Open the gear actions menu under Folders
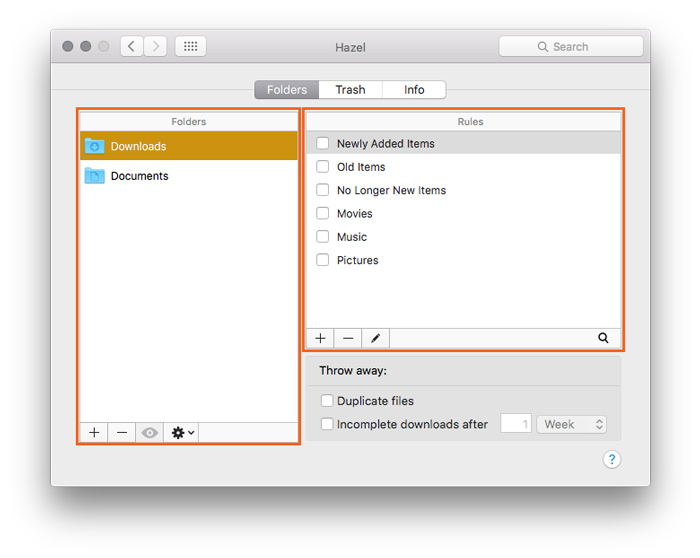This screenshot has width=700, height=558. tap(183, 432)
